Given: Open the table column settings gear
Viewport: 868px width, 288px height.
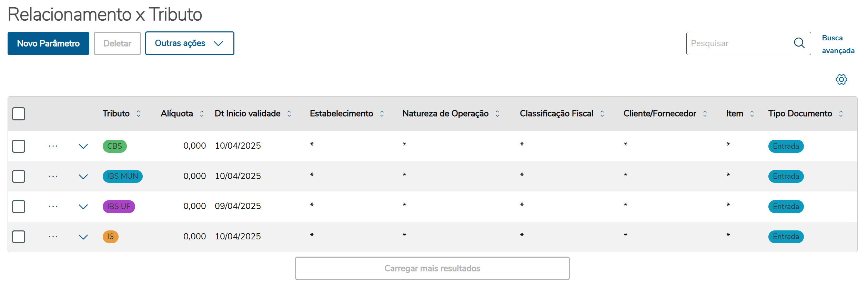Looking at the screenshot, I should coord(841,80).
